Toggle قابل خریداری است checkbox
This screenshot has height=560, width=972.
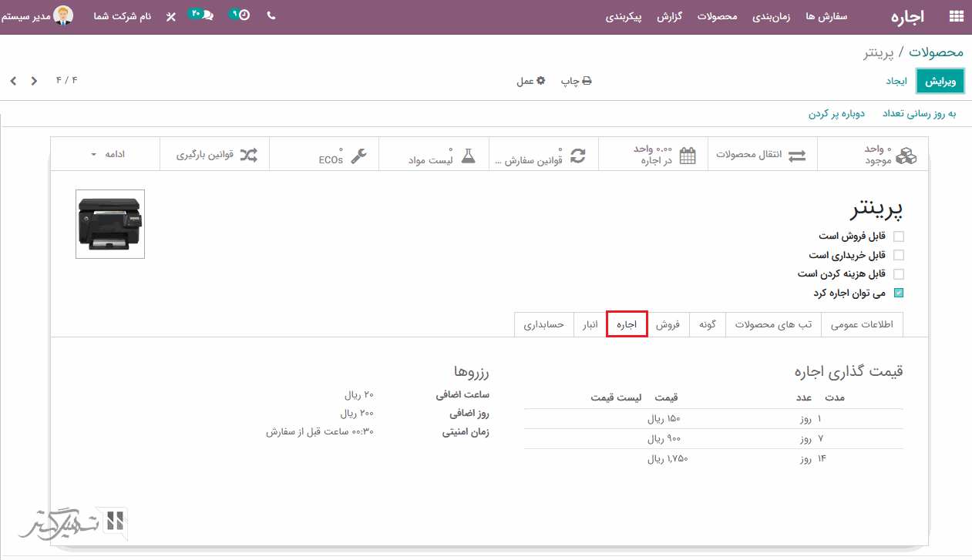point(898,255)
